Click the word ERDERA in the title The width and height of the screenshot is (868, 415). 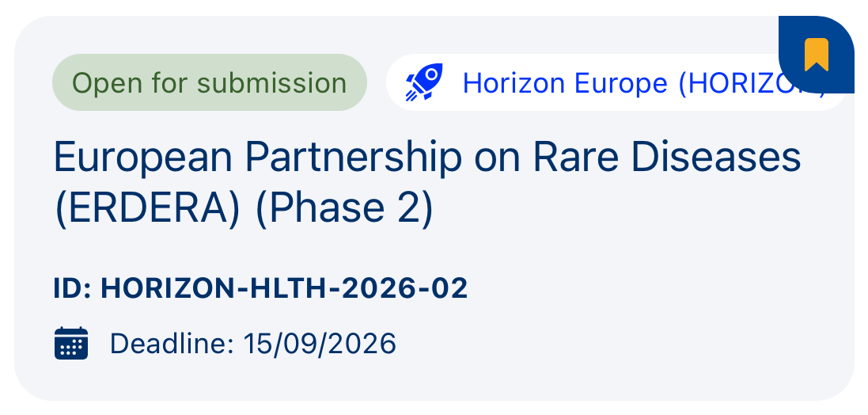coord(128,209)
